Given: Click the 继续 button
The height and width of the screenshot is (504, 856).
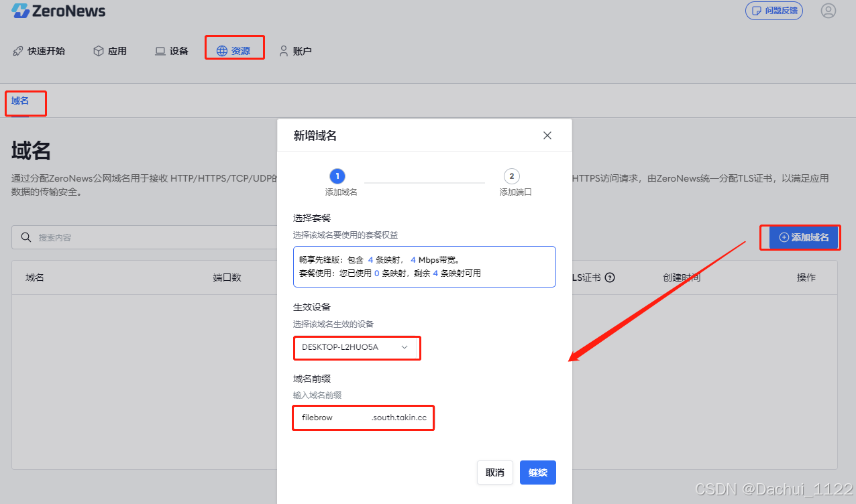Looking at the screenshot, I should tap(537, 472).
